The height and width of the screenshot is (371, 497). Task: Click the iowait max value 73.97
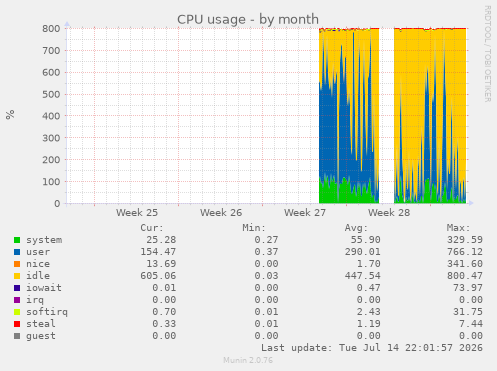(x=468, y=288)
